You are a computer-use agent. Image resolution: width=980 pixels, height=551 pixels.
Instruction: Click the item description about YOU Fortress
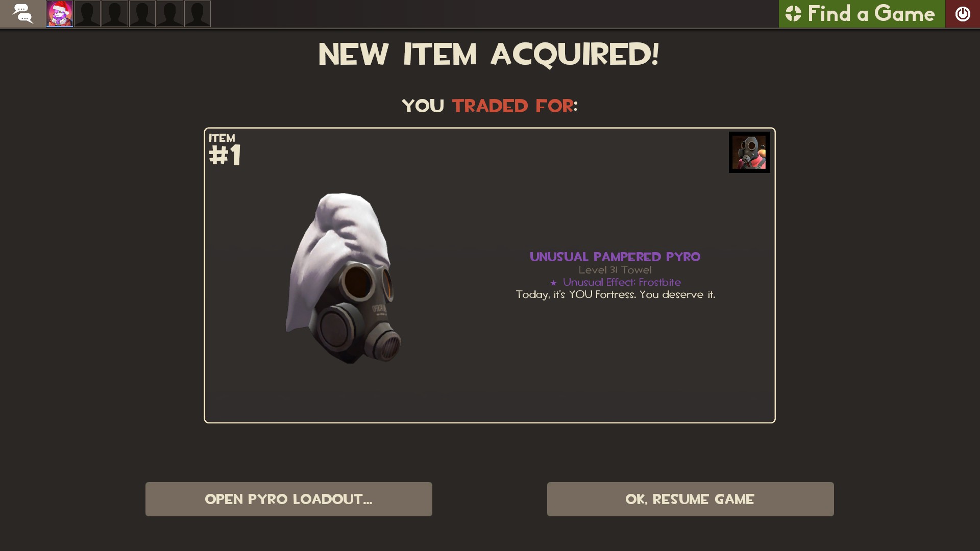(x=616, y=294)
